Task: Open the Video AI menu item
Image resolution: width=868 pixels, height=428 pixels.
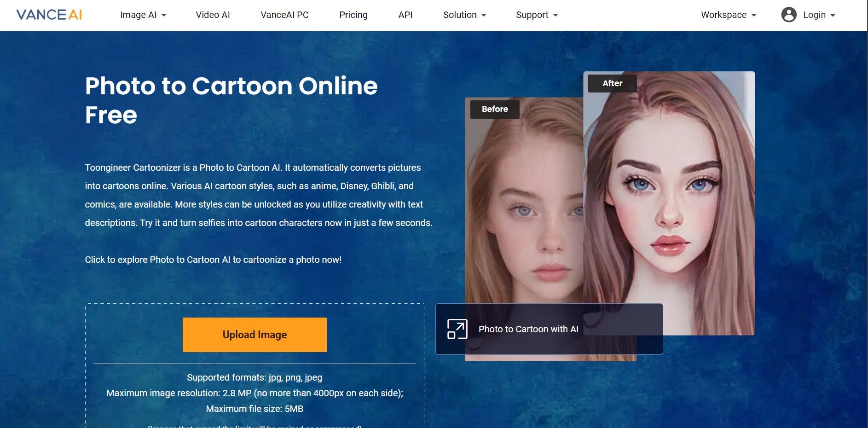Action: point(213,15)
